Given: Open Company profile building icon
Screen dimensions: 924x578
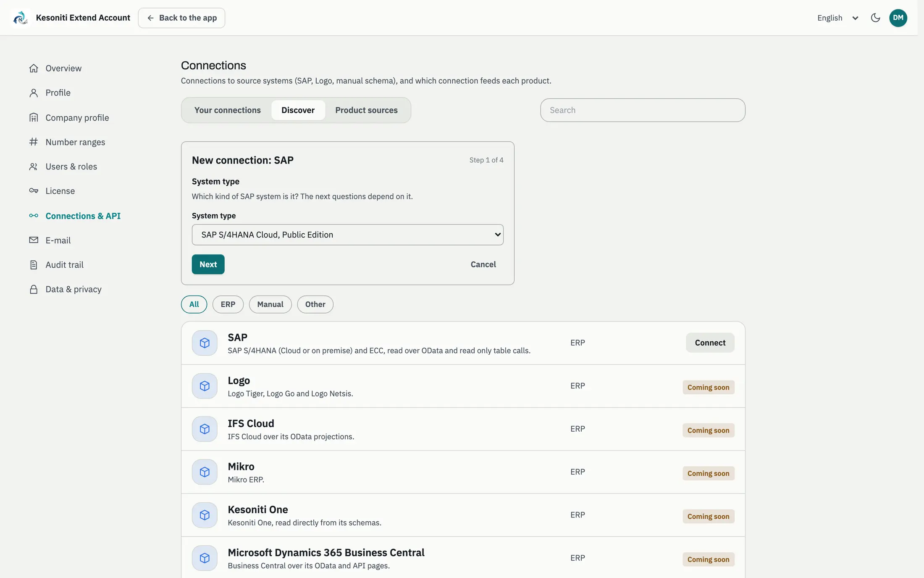Looking at the screenshot, I should (34, 117).
